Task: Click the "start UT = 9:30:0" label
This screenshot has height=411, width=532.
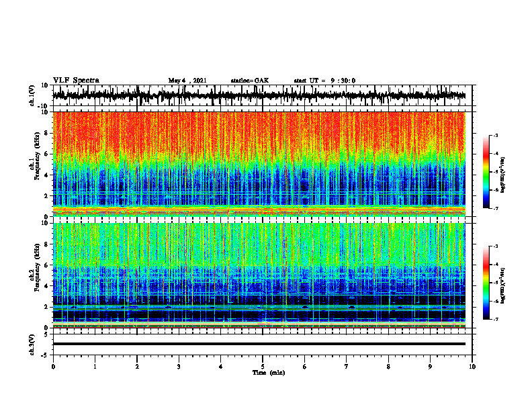Action: click(x=324, y=81)
